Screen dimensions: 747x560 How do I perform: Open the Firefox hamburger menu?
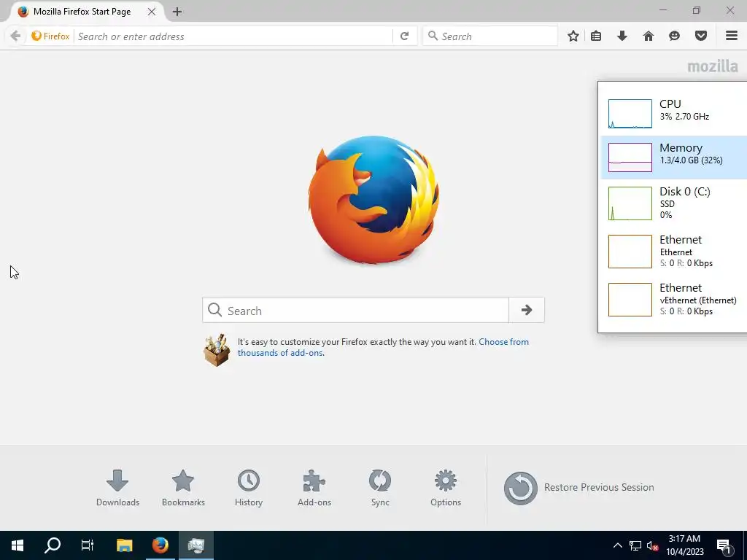click(732, 36)
